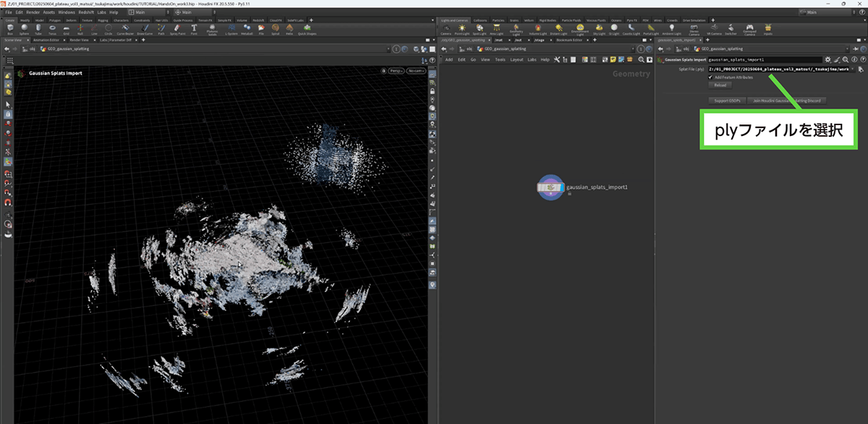This screenshot has width=868, height=424.
Task: Expand the Main desktop dropdown
Action: tap(147, 12)
